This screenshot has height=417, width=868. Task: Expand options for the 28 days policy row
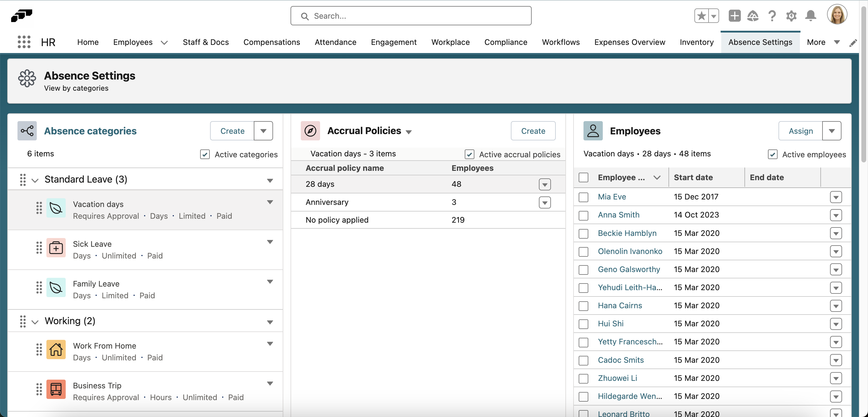coord(545,184)
